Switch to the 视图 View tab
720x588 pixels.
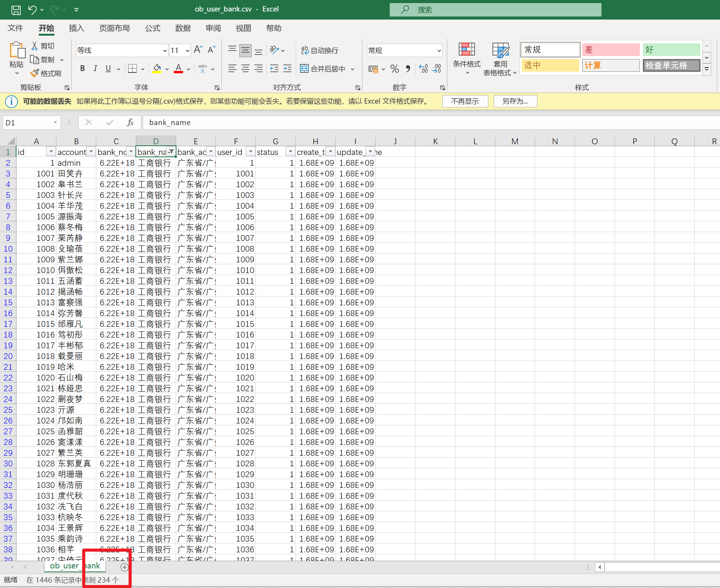pyautogui.click(x=243, y=28)
